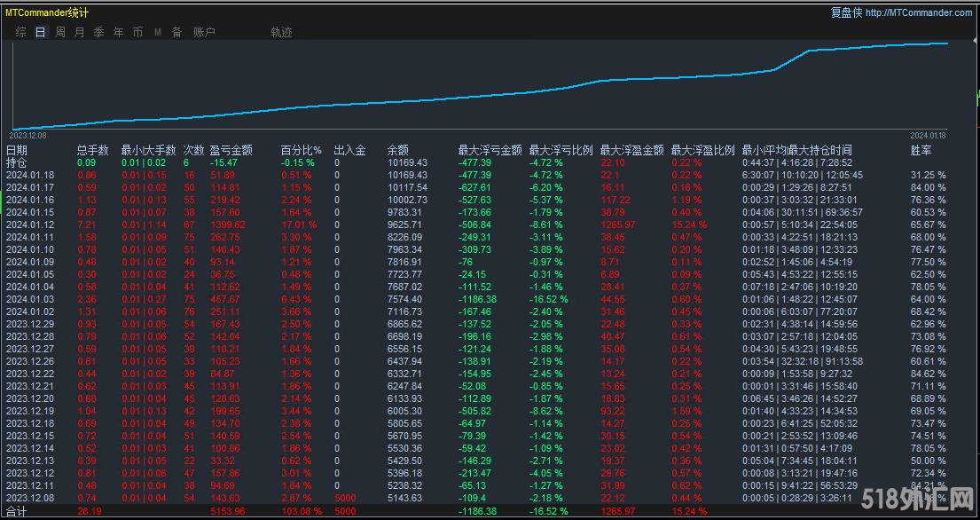
Task: Open the 轨迹 track view
Action: click(x=281, y=32)
